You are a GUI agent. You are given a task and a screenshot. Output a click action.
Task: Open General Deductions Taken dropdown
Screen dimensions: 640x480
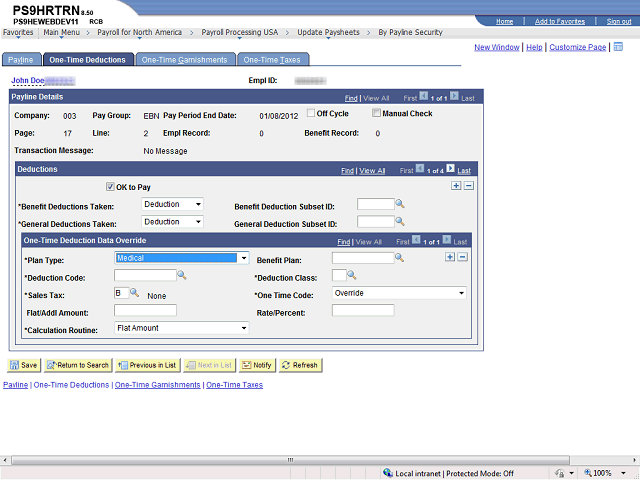(172, 222)
